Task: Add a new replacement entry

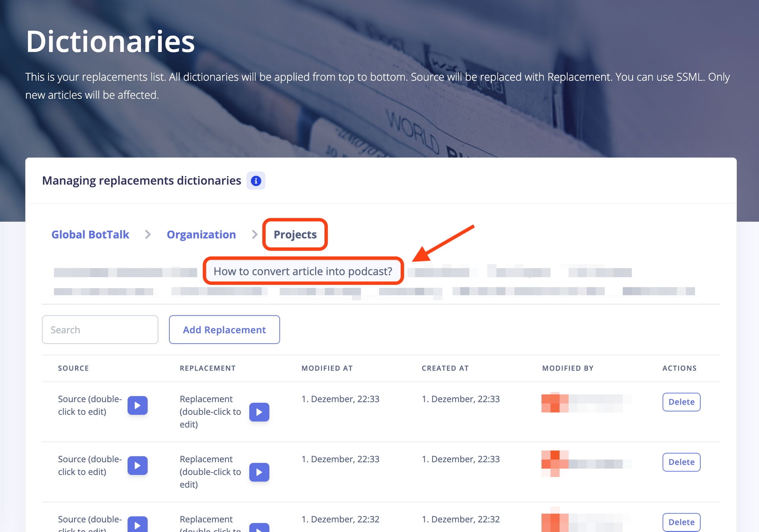Action: point(225,330)
